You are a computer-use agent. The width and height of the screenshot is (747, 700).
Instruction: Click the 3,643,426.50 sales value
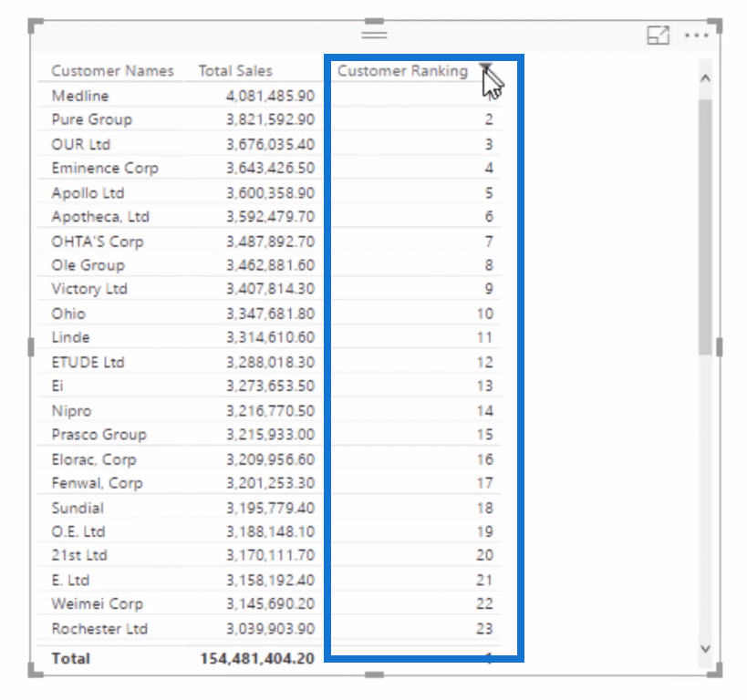pos(270,168)
